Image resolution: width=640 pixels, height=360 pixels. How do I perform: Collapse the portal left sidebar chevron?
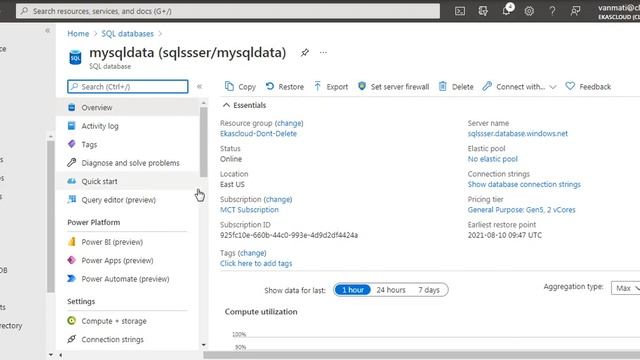pos(47,31)
